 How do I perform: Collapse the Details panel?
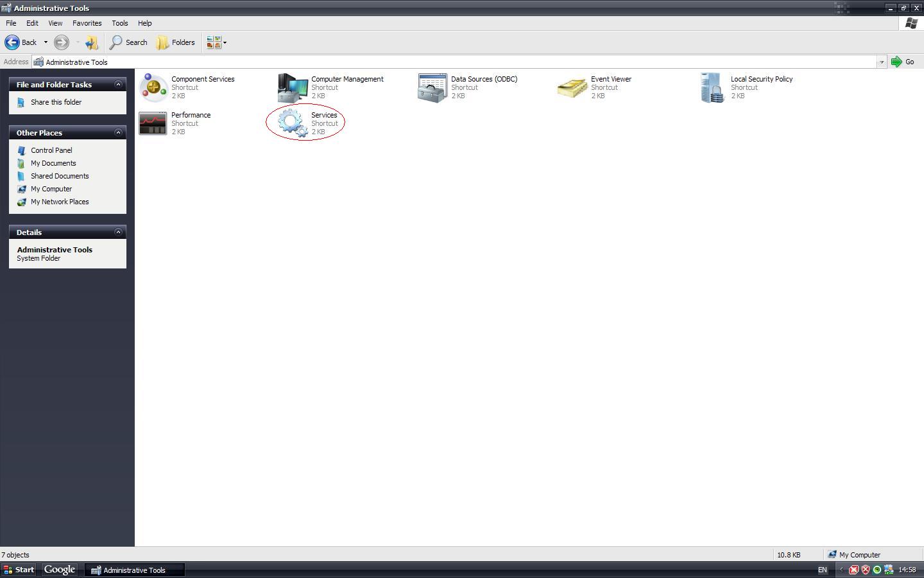118,232
